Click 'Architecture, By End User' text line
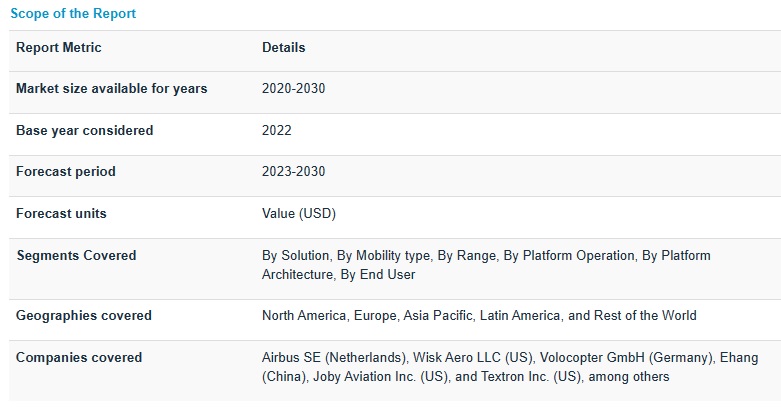781x411 pixels. coord(338,275)
